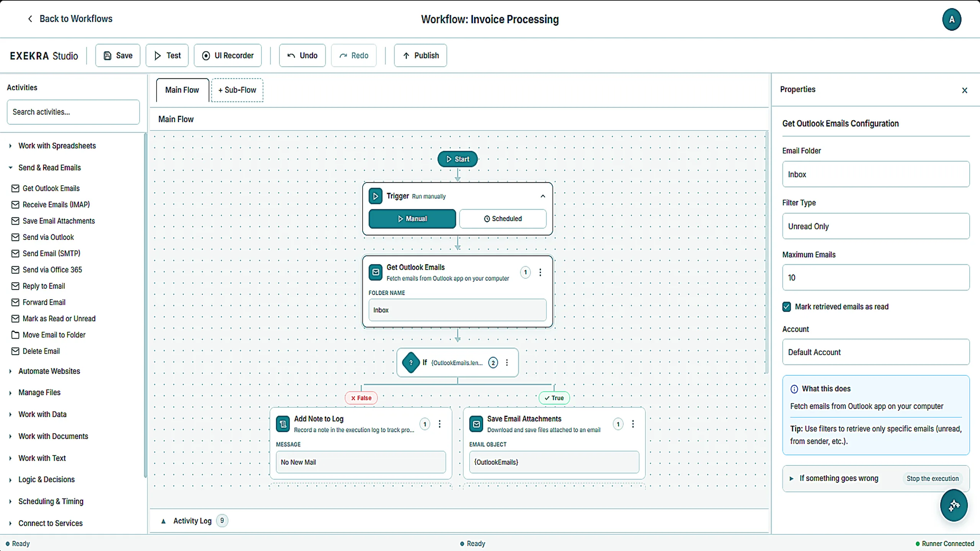This screenshot has width=980, height=551.
Task: Switch to the Main Flow tab
Action: point(182,90)
